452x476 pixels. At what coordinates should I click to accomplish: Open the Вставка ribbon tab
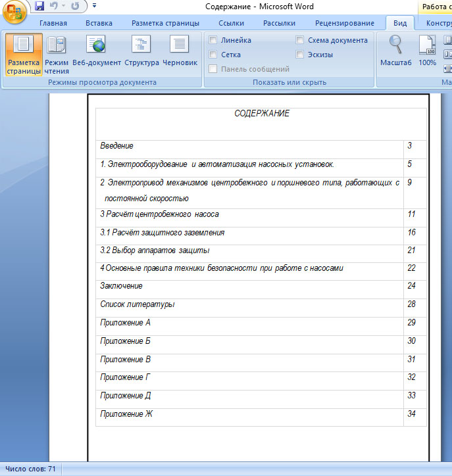pos(99,23)
